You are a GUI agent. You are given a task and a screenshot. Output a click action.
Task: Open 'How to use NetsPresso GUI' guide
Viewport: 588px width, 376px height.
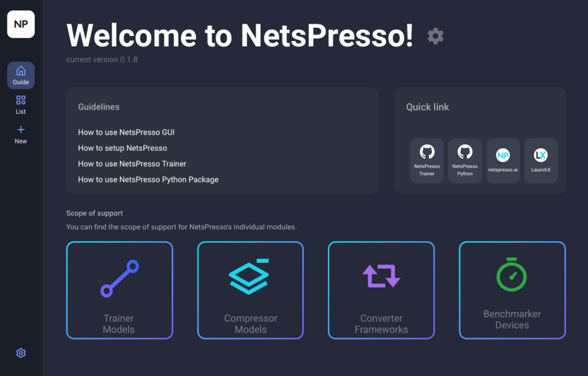(x=127, y=132)
